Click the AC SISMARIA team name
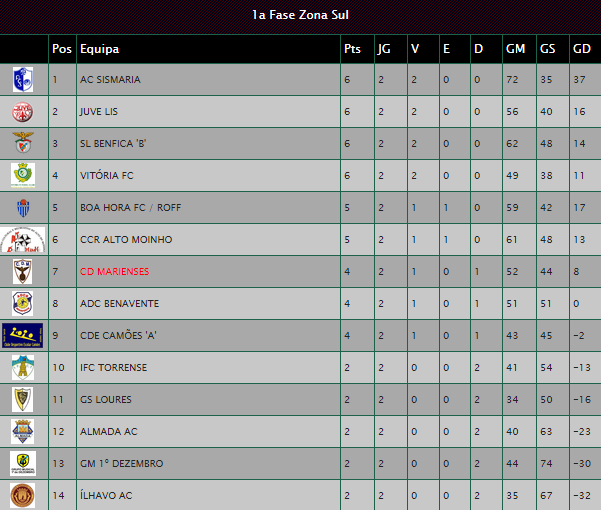Viewport: 601px width, 510px height. pos(110,79)
